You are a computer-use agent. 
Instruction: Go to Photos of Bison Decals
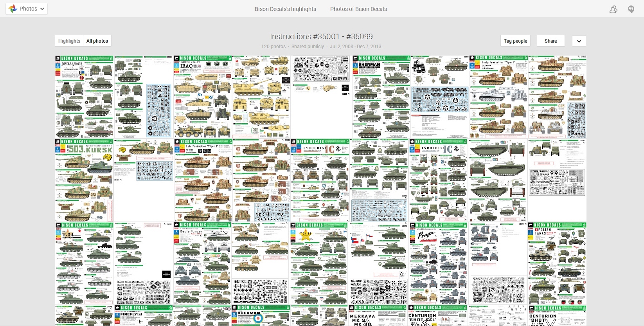(358, 9)
